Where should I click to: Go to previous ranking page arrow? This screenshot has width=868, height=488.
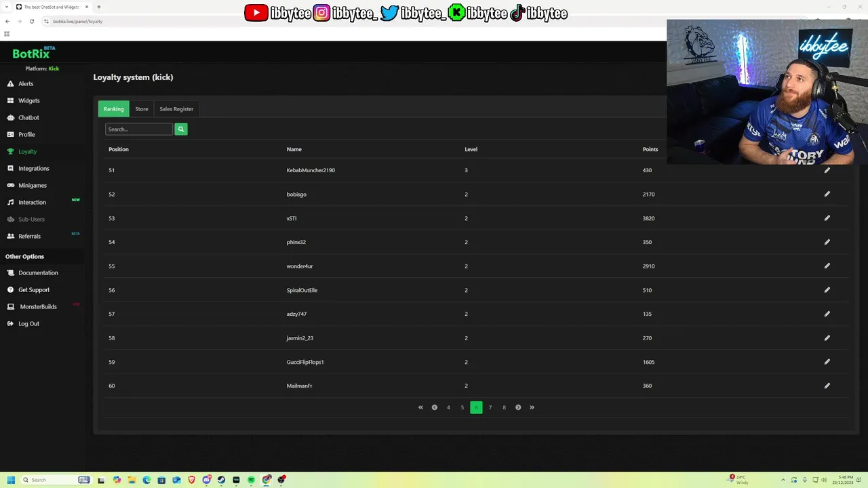(435, 407)
